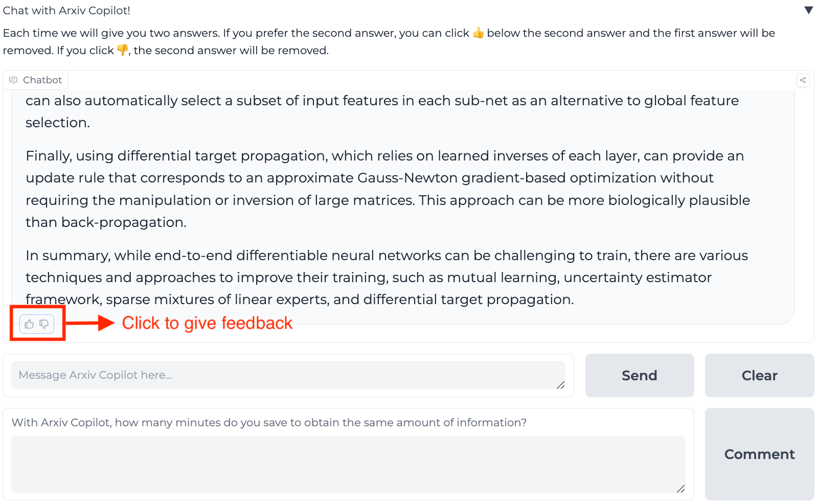Click the speech bubble icon beside Chatbot label
817x504 pixels.
coord(13,80)
